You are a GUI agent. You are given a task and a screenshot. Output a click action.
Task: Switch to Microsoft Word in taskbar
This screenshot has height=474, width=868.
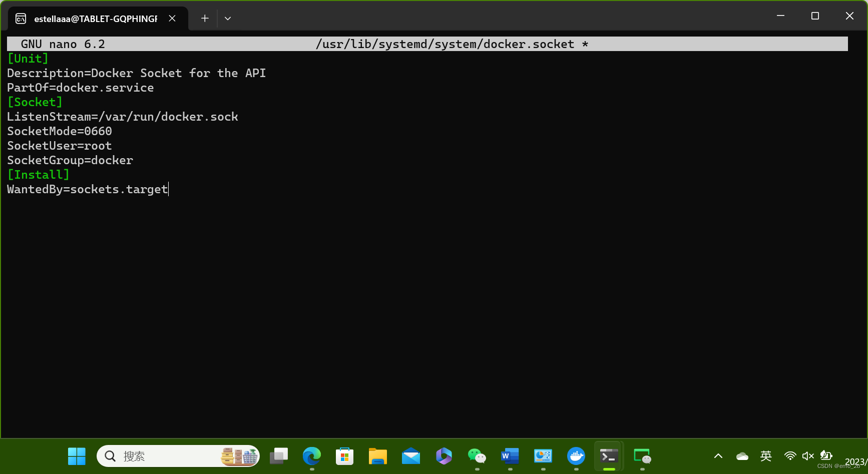coord(510,456)
